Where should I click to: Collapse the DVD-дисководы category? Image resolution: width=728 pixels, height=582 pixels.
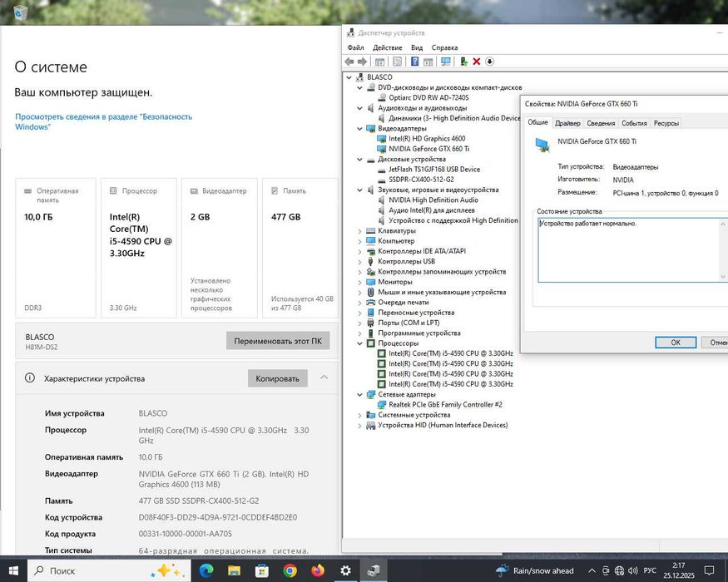[x=359, y=87]
